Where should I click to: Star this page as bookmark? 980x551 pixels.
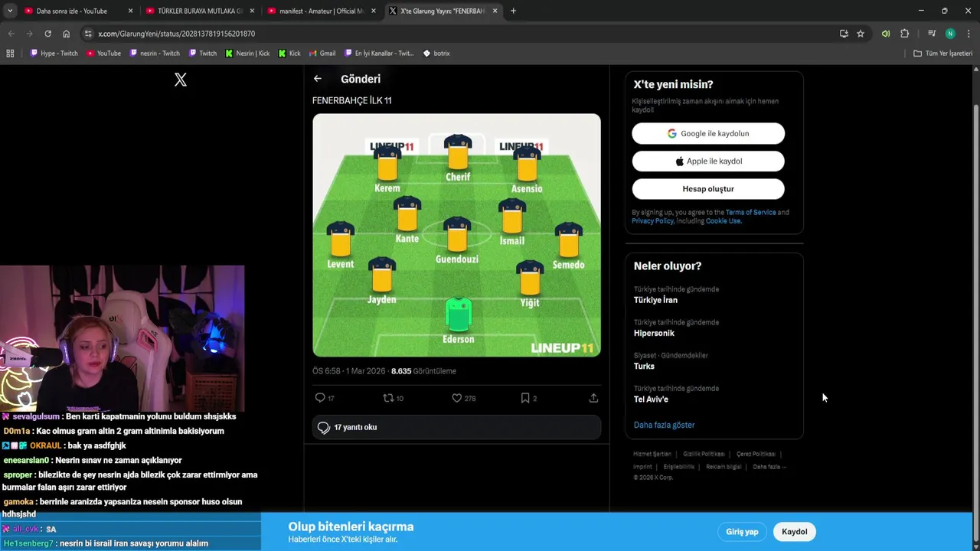pos(861,34)
